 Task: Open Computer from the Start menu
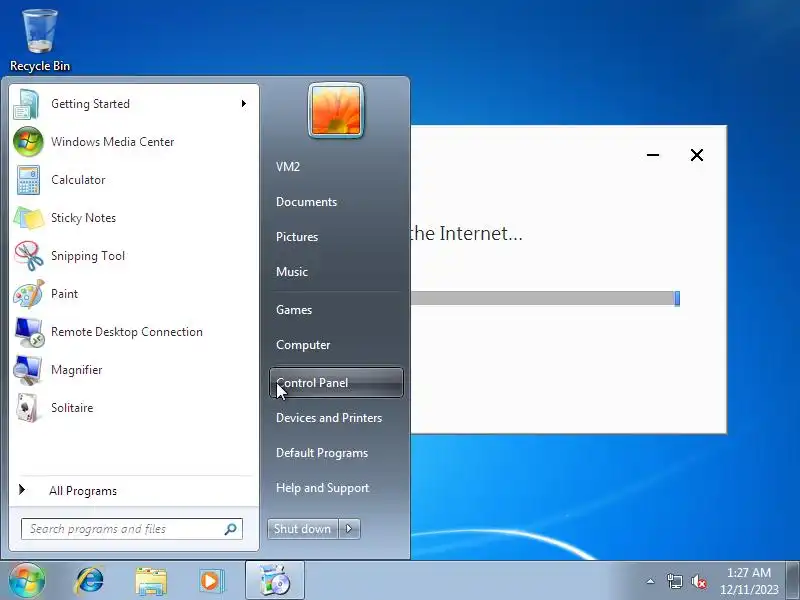click(x=303, y=345)
